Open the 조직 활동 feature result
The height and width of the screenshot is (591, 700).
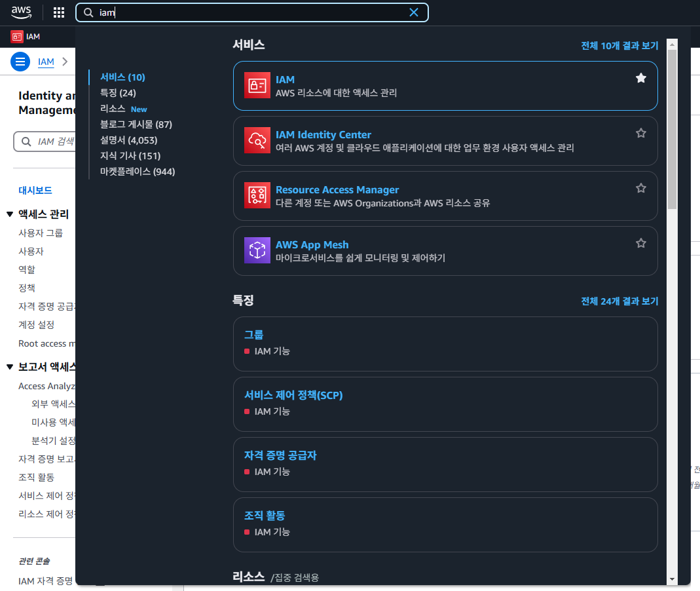265,516
